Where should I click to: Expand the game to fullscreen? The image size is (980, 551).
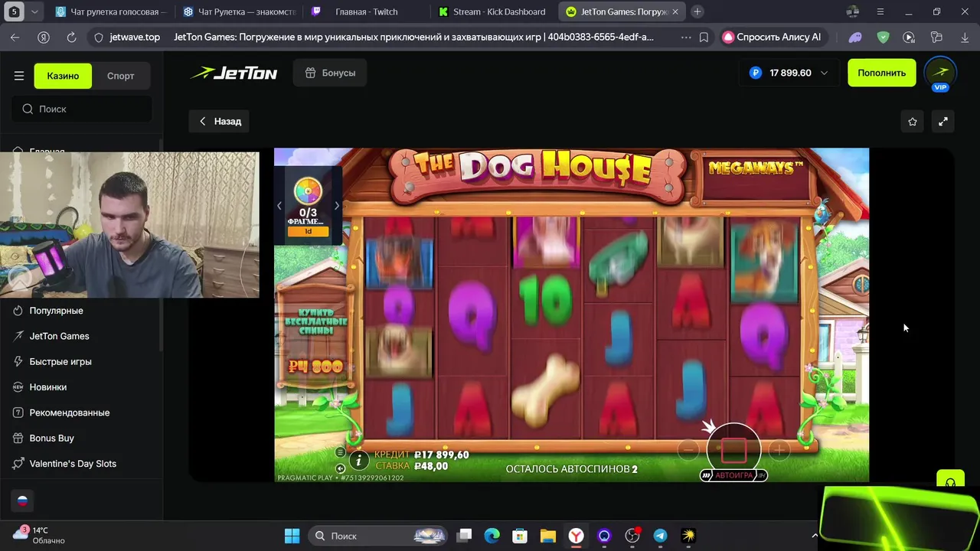tap(943, 121)
